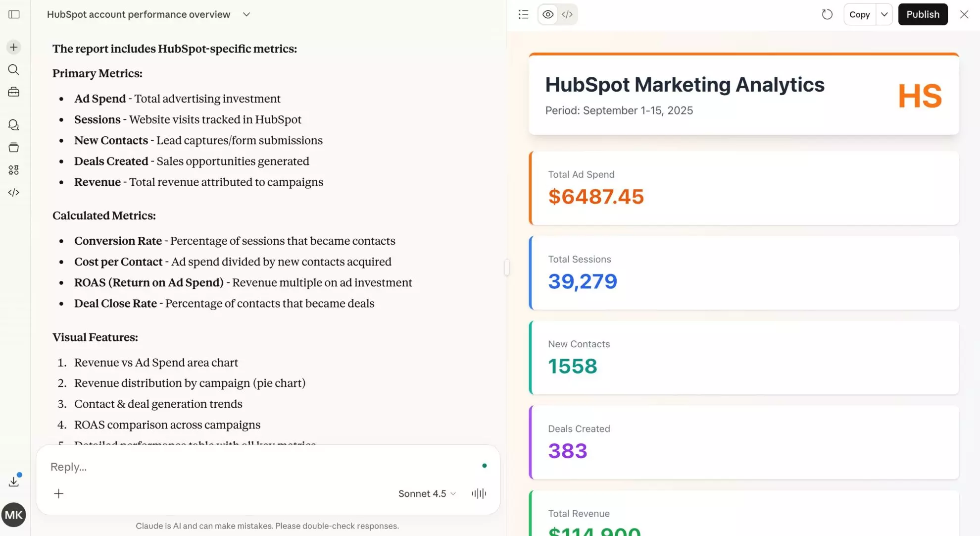
Task: Switch artifact to code view
Action: (567, 14)
